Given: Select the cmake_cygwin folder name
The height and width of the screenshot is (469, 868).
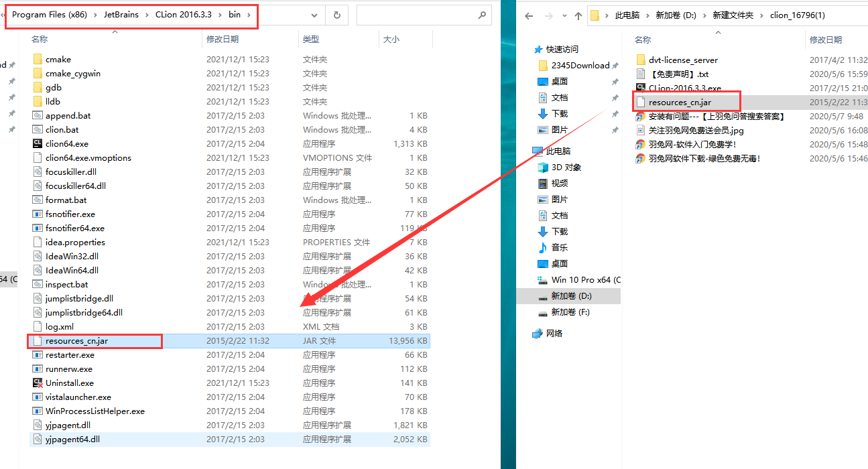Looking at the screenshot, I should [x=73, y=74].
